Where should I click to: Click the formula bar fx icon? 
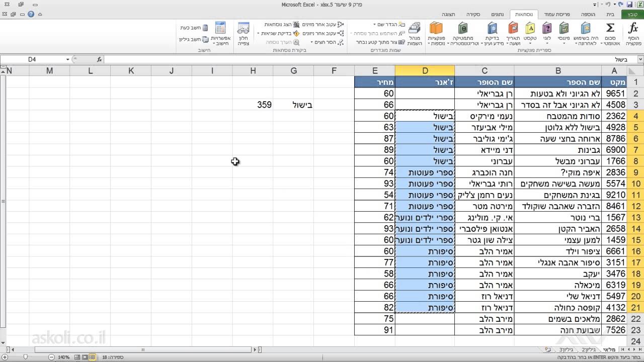pyautogui.click(x=99, y=59)
